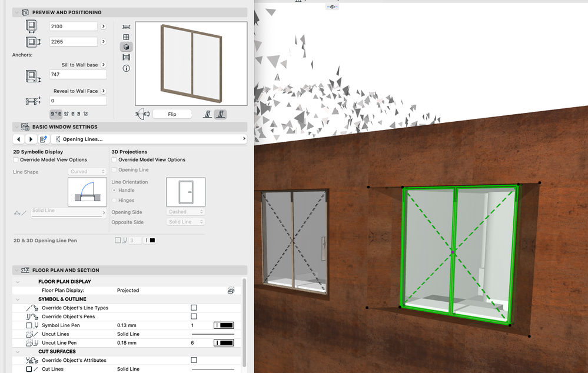Collapse the Floor Plan and Section panel
Viewport: 588px width, 373px height.
pos(16,270)
